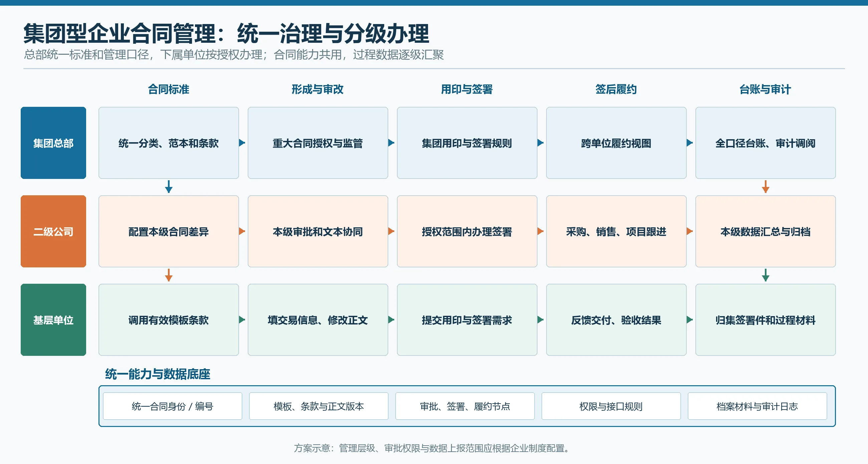
Task: Click the subtitle starting 总部统一标准
Action: pyautogui.click(x=234, y=55)
